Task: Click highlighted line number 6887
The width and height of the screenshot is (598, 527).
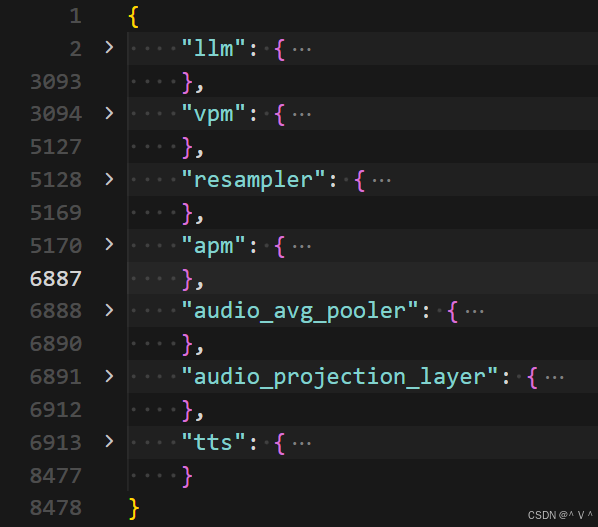Action: 56,278
